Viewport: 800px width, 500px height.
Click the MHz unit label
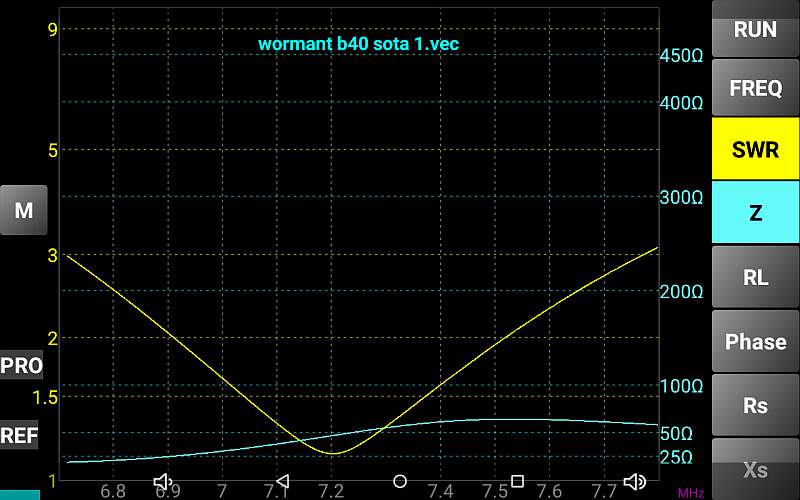[x=690, y=493]
